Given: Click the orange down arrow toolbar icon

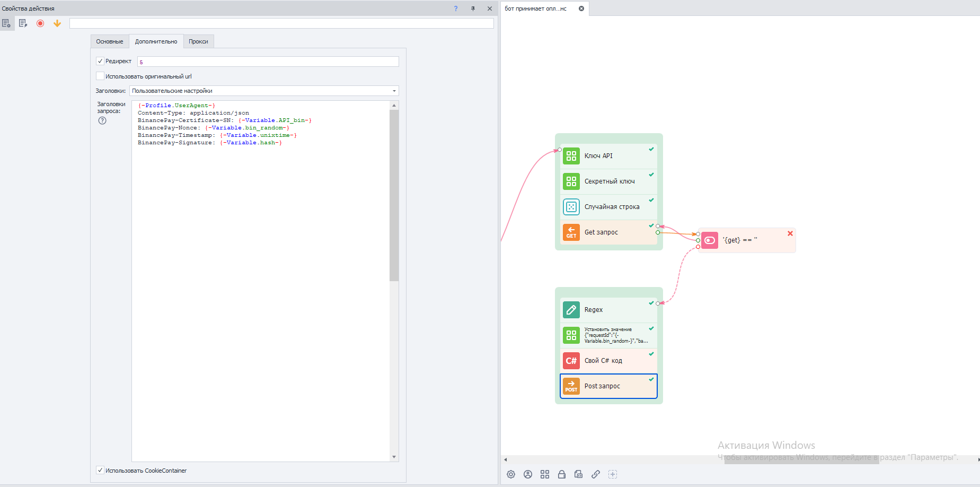Looking at the screenshot, I should click(x=57, y=23).
